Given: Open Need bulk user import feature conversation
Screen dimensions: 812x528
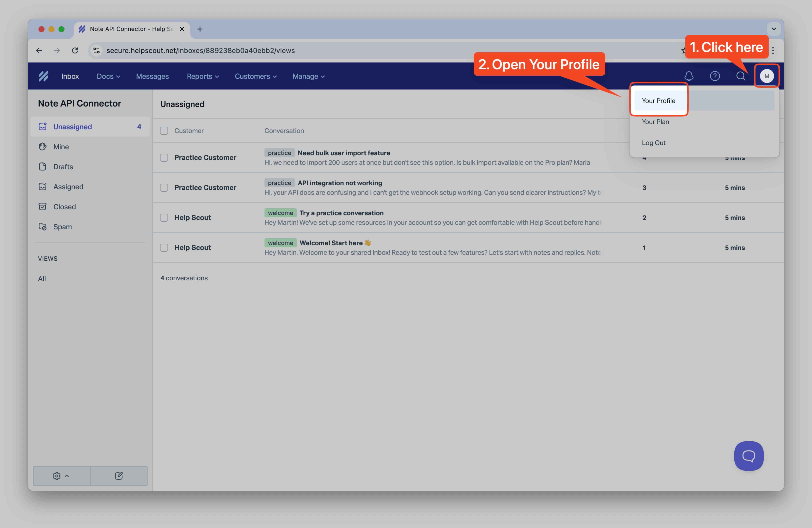Looking at the screenshot, I should coord(344,153).
